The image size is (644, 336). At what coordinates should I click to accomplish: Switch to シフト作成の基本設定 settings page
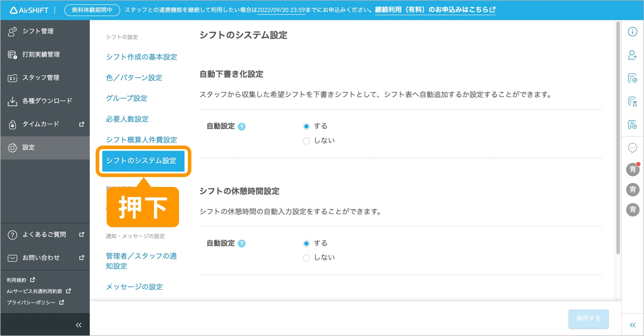click(x=142, y=57)
